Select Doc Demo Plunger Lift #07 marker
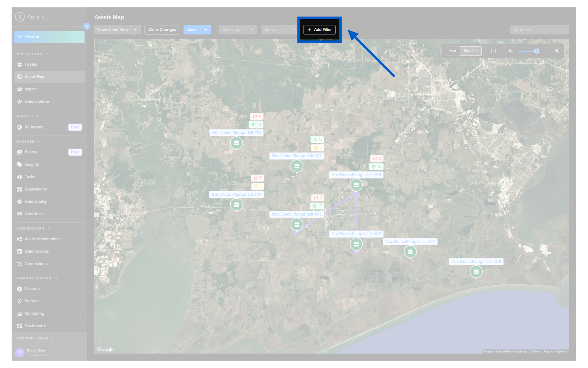 click(x=410, y=252)
